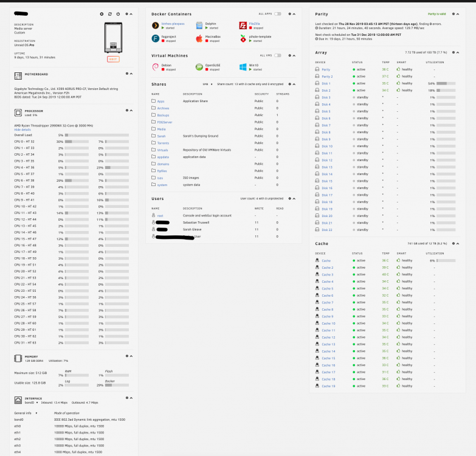Open Array settings gear
Image resolution: width=476 pixels, height=456 pixels.
[454, 52]
